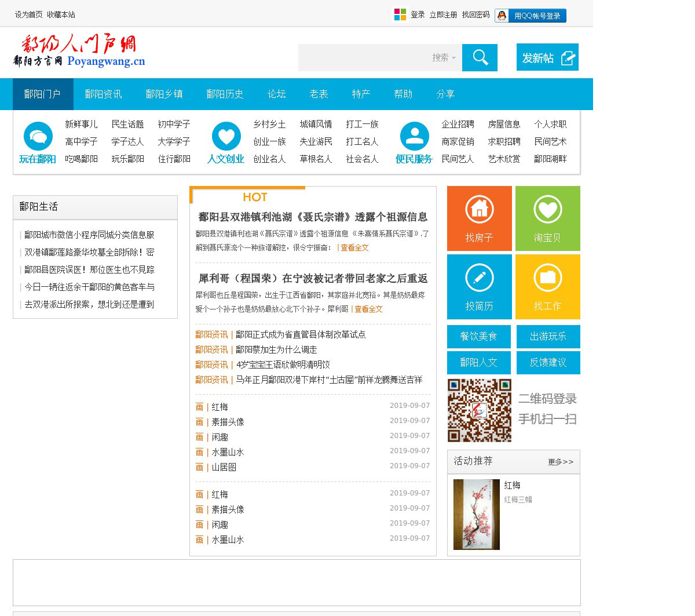Click the 立即注册 link
This screenshot has height=616, width=695.
point(443,14)
